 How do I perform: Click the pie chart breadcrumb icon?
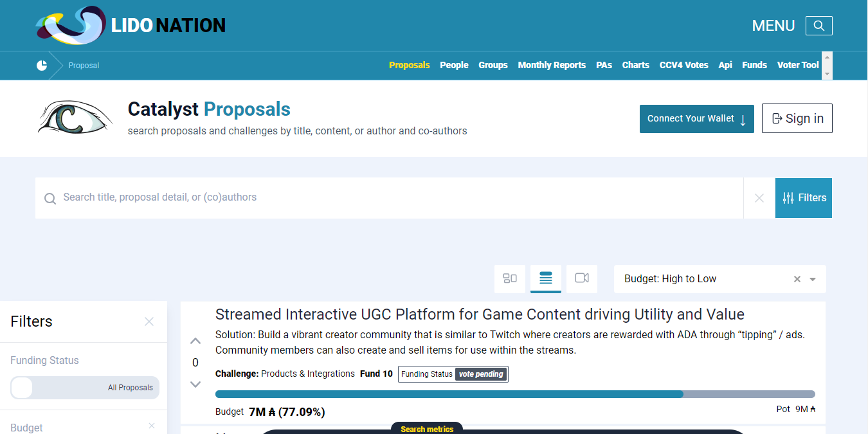[x=42, y=66]
